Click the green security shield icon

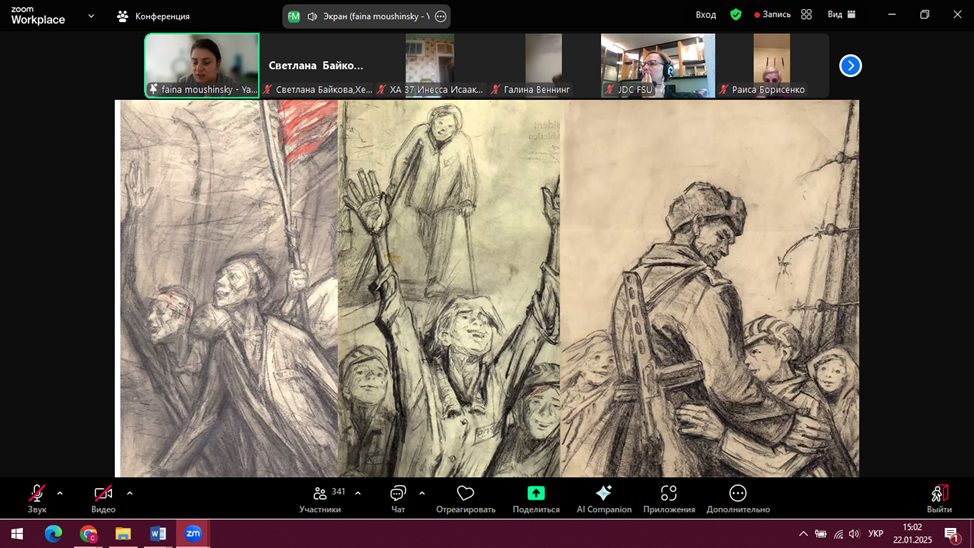pos(736,15)
